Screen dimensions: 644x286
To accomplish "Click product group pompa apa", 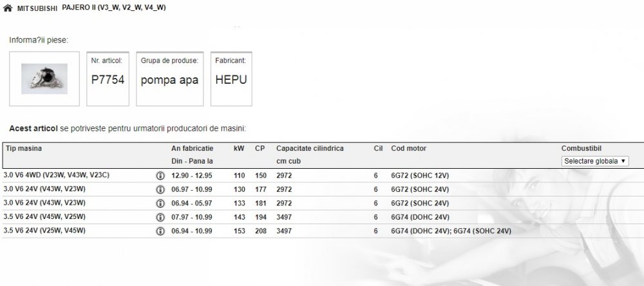I will pyautogui.click(x=169, y=80).
